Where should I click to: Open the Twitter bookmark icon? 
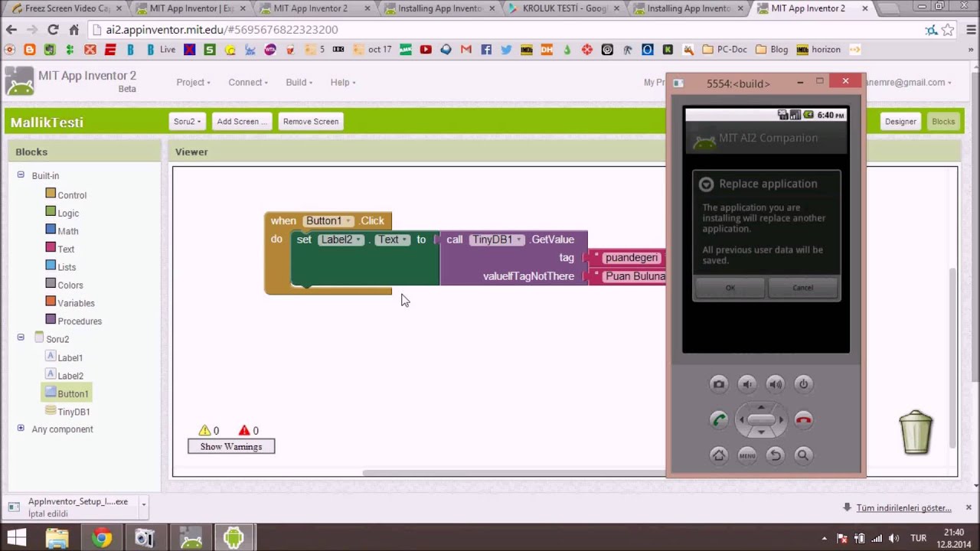click(x=506, y=50)
